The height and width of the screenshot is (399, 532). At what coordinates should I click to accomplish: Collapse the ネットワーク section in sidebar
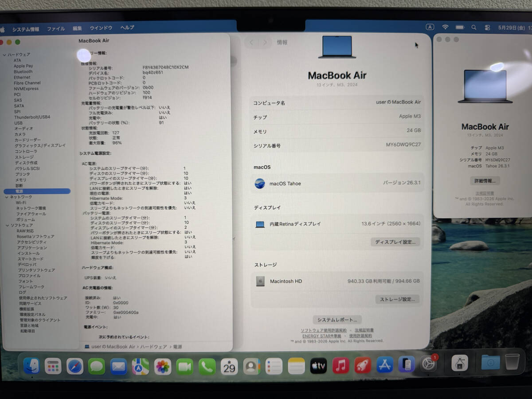coord(6,197)
